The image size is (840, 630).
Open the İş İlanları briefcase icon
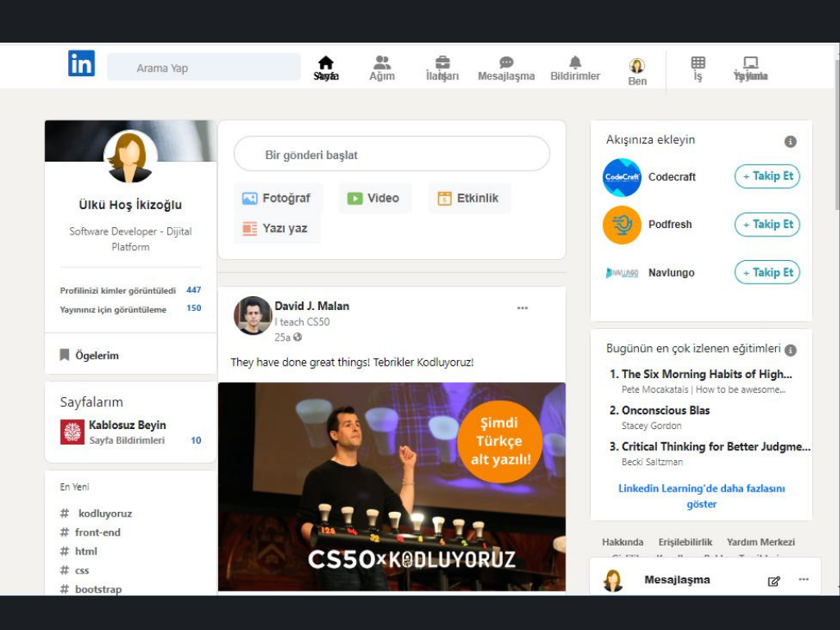point(442,62)
